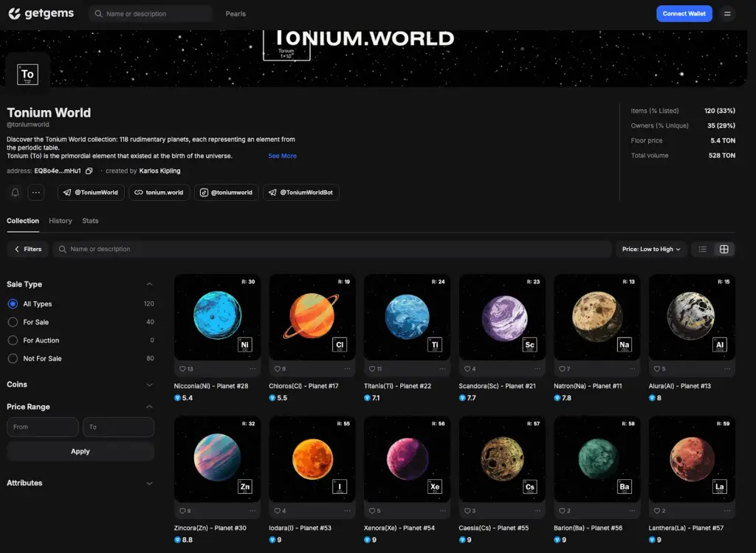Expand description with See More
This screenshot has width=756, height=553.
coord(282,156)
